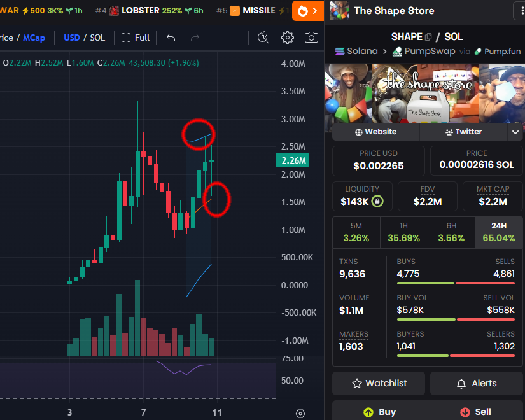Open Alerts for this token
Viewport: 525px width, 420px height.
[477, 383]
